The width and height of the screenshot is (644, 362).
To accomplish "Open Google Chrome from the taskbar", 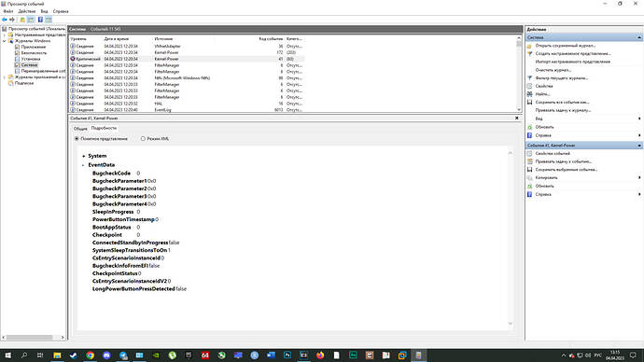I will coord(90,355).
